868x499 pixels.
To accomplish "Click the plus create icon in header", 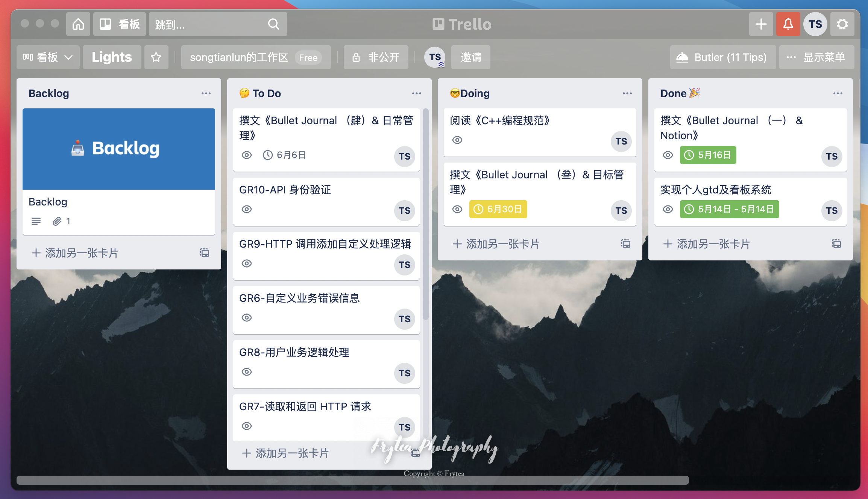I will (x=761, y=24).
